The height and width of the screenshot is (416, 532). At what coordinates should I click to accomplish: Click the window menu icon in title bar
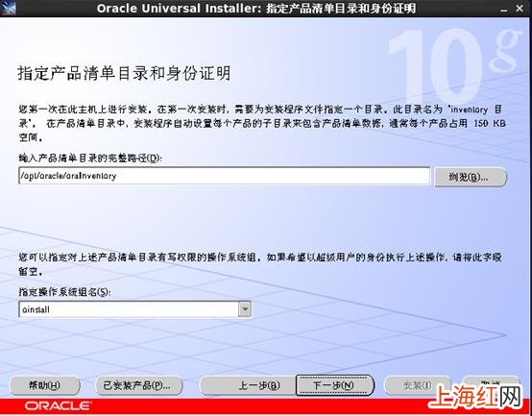(8, 8)
